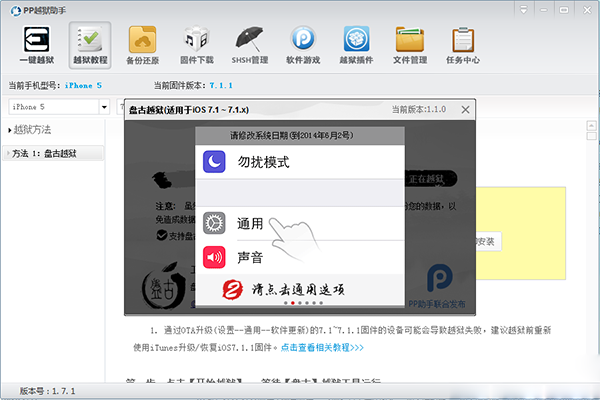Click the 请点击通用选项 instruction text
The image size is (600, 400).
click(x=298, y=289)
